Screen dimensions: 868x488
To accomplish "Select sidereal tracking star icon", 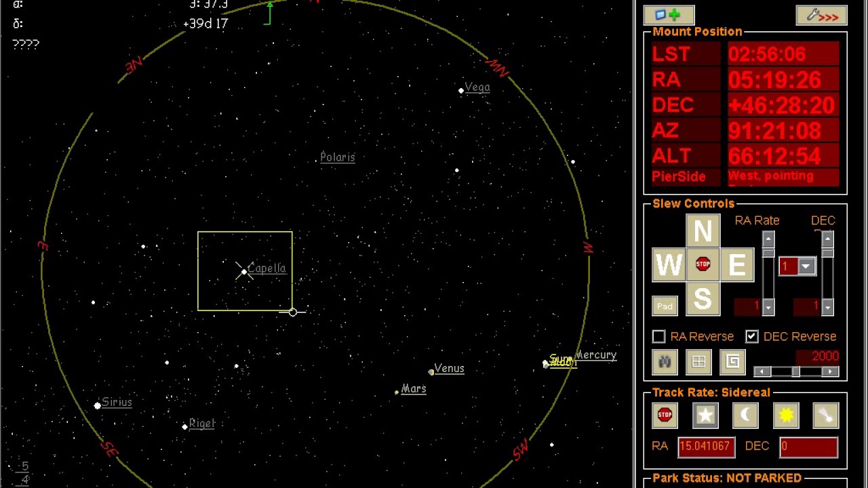I will 705,415.
